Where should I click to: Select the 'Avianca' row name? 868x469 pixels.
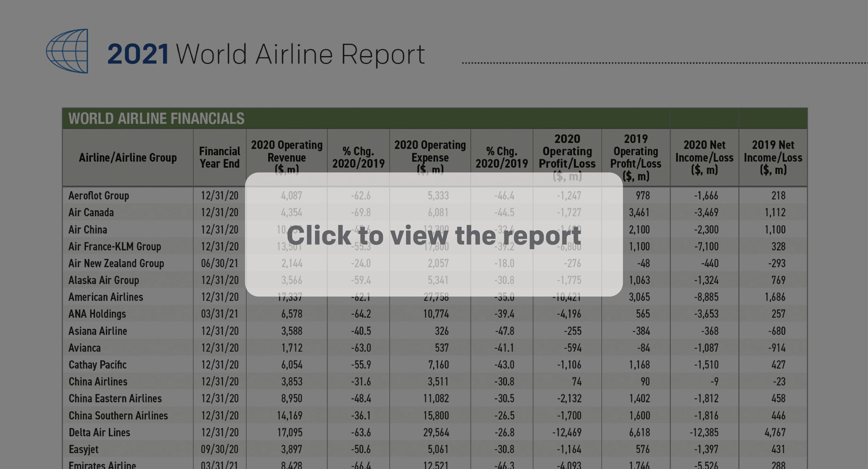point(84,348)
